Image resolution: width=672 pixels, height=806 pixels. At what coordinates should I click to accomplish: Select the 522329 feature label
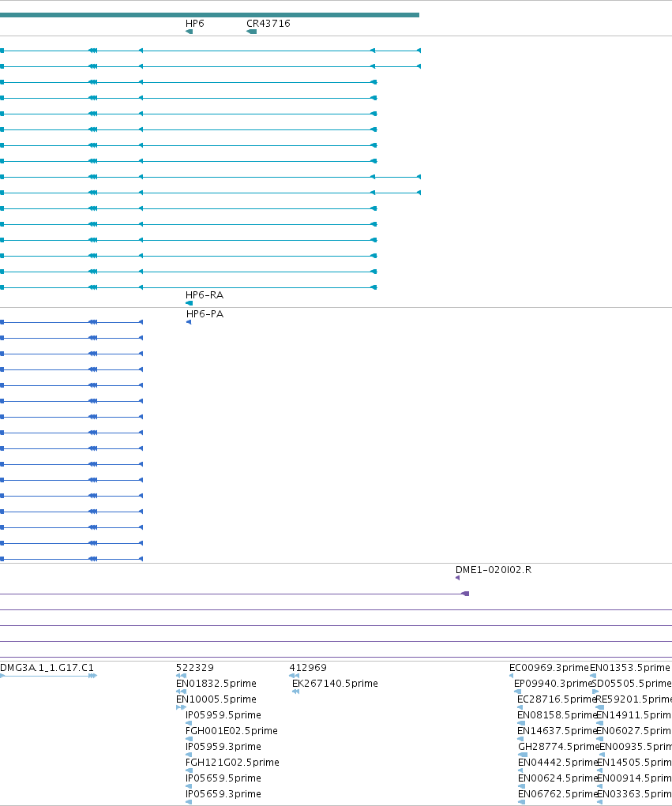tap(195, 668)
